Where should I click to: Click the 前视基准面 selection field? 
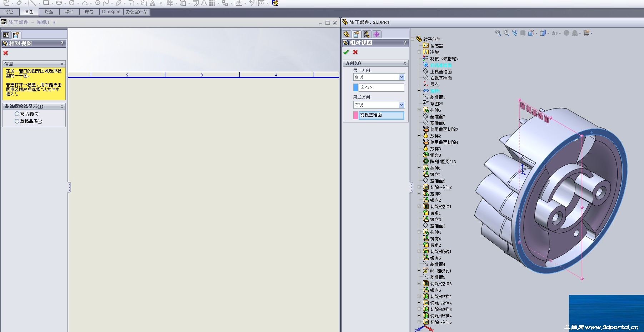[381, 115]
